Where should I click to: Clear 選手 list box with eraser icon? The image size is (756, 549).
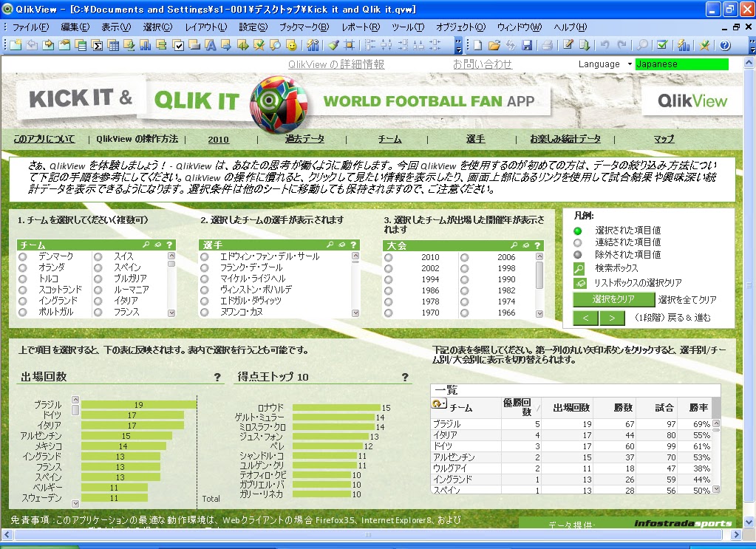[x=342, y=245]
